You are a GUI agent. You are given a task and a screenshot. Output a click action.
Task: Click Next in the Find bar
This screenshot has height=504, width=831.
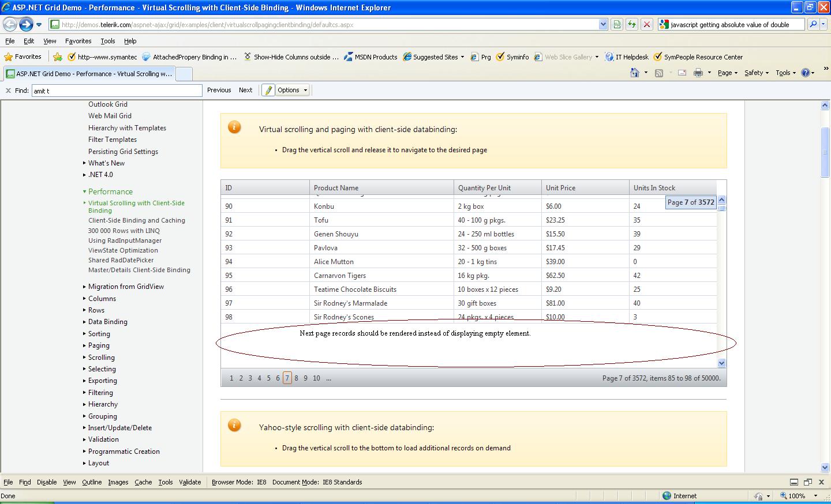(x=245, y=90)
